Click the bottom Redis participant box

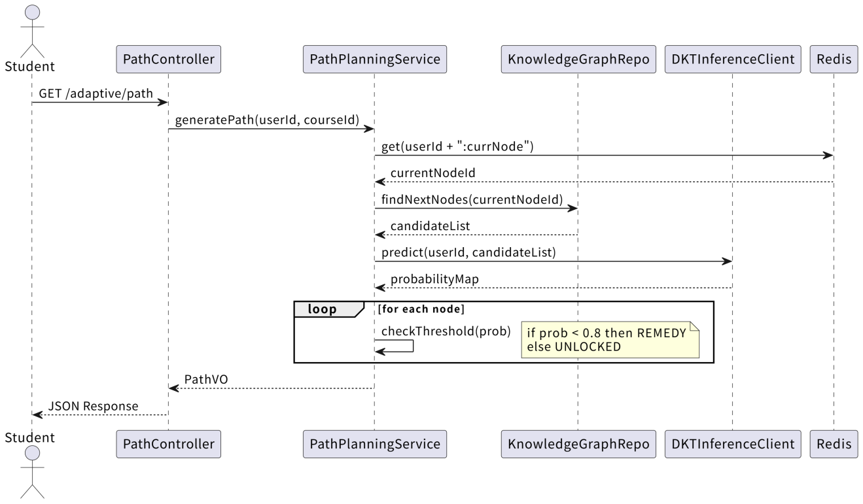tap(834, 444)
